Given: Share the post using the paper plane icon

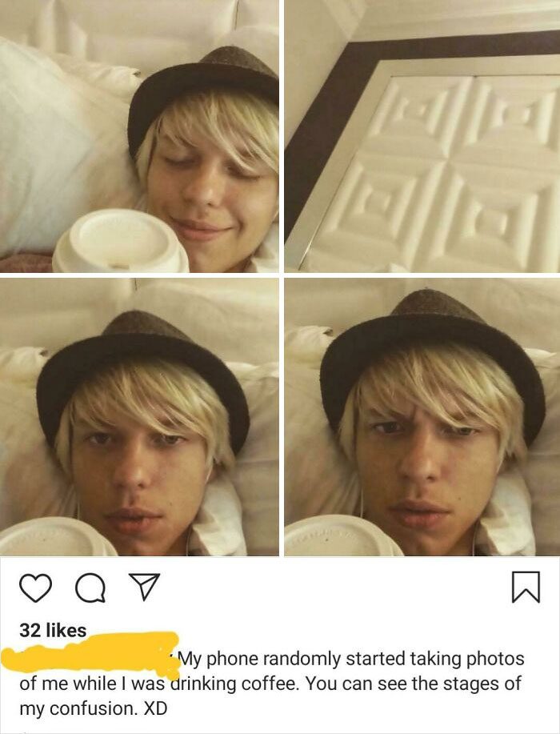Looking at the screenshot, I should pyautogui.click(x=145, y=587).
